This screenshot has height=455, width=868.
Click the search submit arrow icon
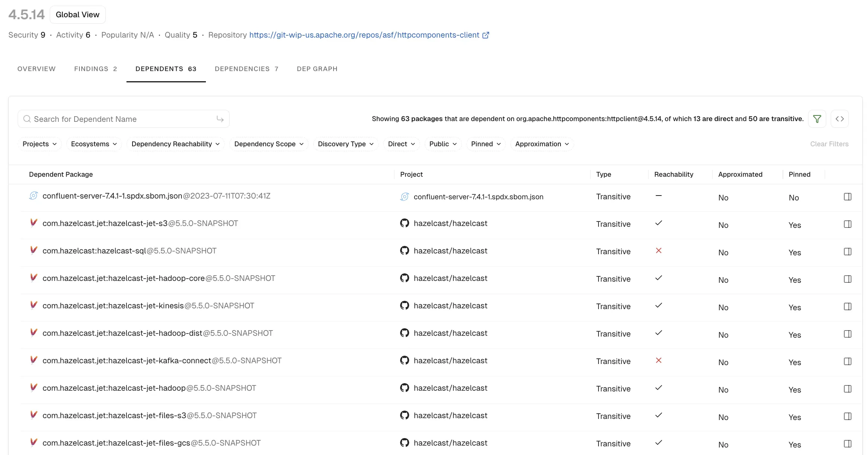(220, 119)
